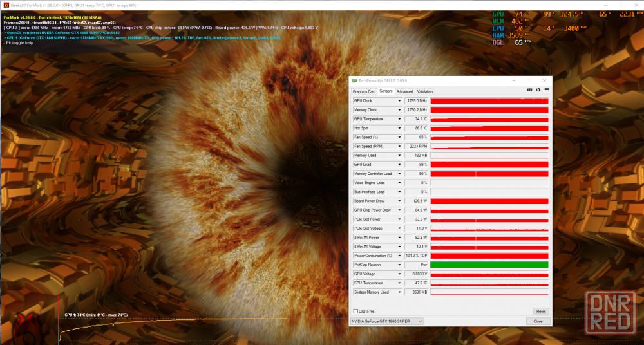Image resolution: width=644 pixels, height=345 pixels.
Task: Open the Power Consumption (%) dropdown
Action: (x=399, y=256)
